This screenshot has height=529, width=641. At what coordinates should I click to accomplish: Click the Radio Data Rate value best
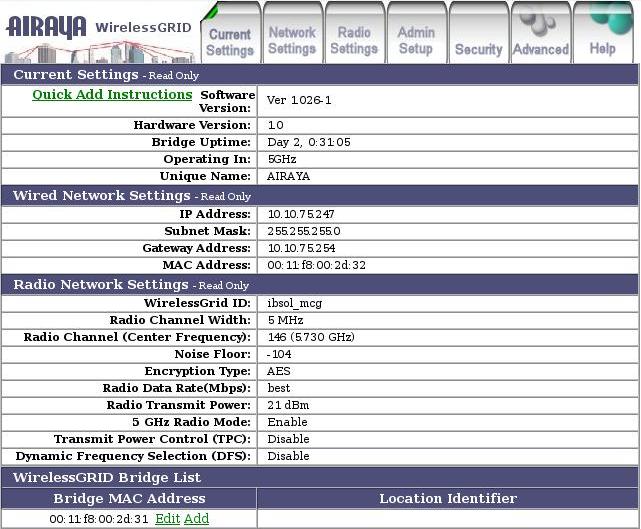point(278,388)
